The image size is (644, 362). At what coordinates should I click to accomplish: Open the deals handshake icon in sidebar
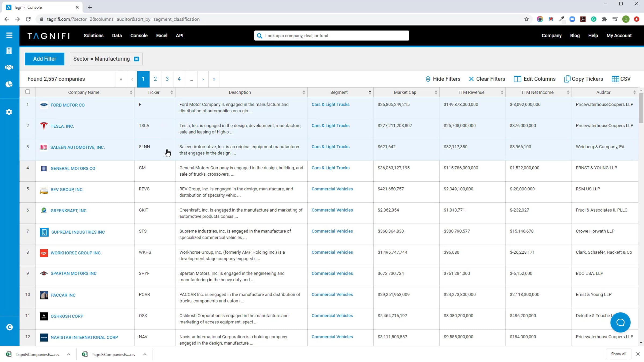pyautogui.click(x=9, y=67)
